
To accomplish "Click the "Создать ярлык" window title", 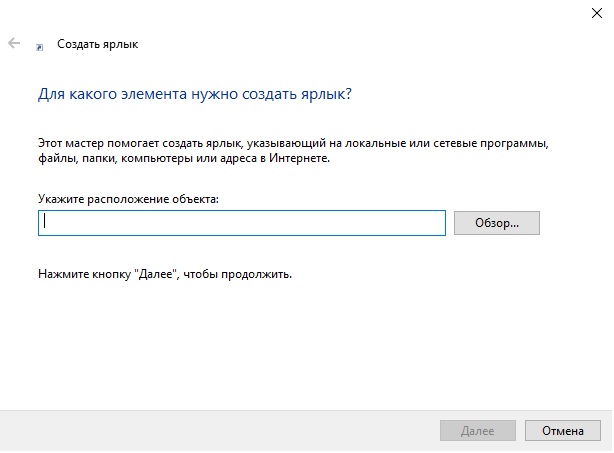I will tap(97, 44).
